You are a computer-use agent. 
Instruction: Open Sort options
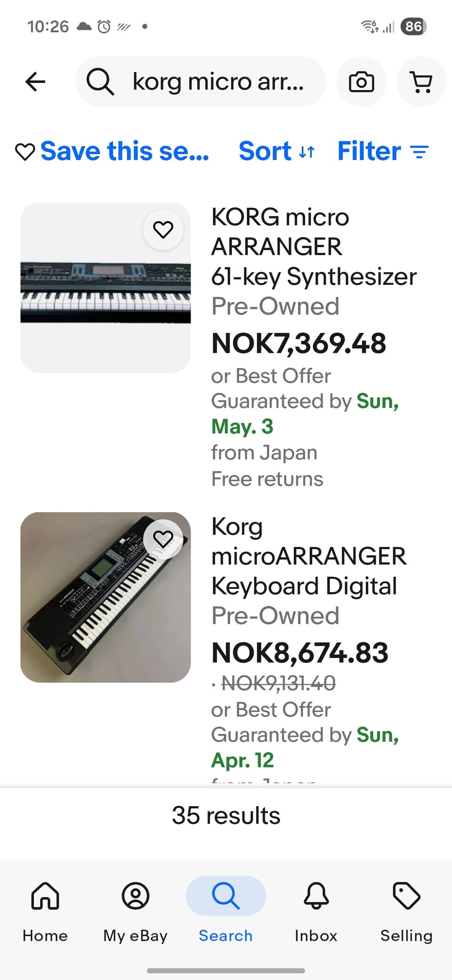[x=276, y=151]
